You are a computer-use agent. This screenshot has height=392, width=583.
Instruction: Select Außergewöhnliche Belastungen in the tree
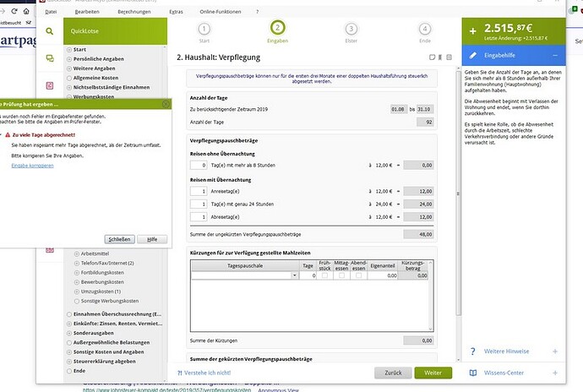pyautogui.click(x=112, y=342)
